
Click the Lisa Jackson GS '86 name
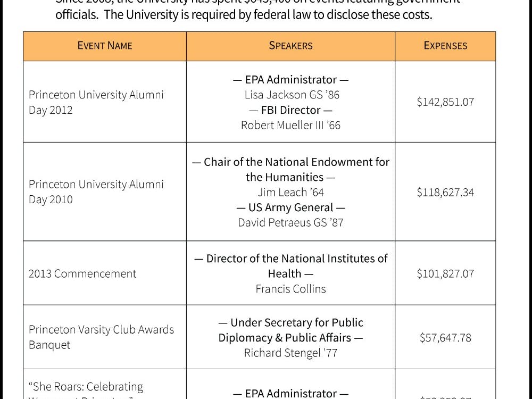[292, 95]
